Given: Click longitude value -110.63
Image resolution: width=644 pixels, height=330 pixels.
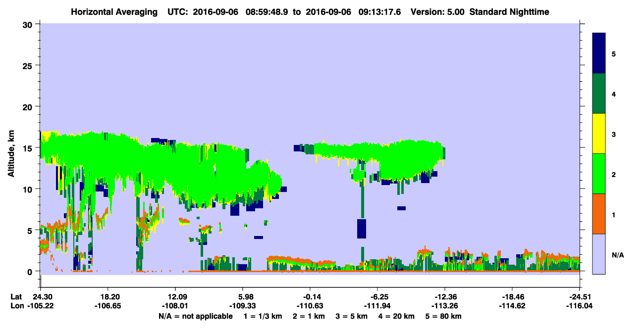Looking at the screenshot, I should [x=310, y=306].
